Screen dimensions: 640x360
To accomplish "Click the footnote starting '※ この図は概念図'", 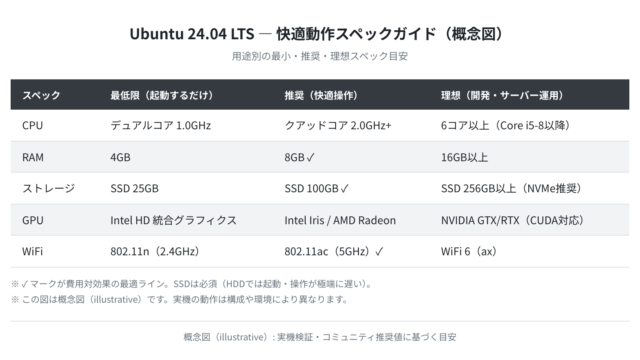I will [x=180, y=300].
